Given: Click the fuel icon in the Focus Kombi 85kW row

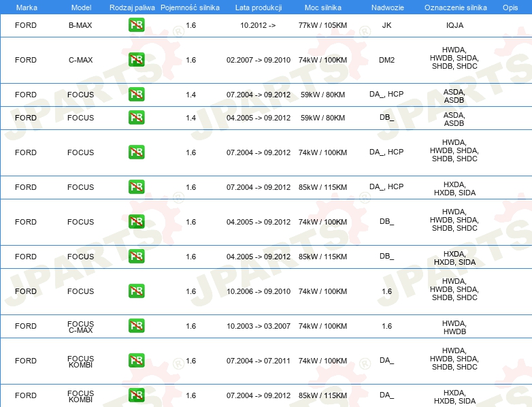Looking at the screenshot, I should [x=136, y=395].
